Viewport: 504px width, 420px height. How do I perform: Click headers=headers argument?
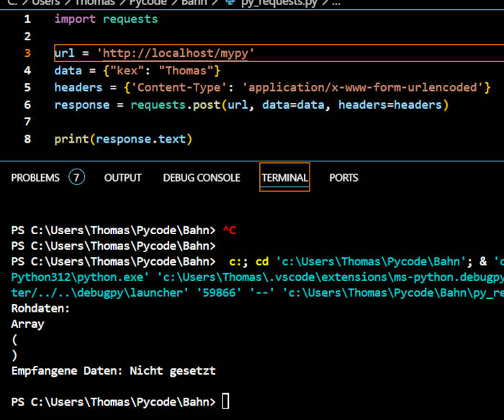click(x=390, y=105)
